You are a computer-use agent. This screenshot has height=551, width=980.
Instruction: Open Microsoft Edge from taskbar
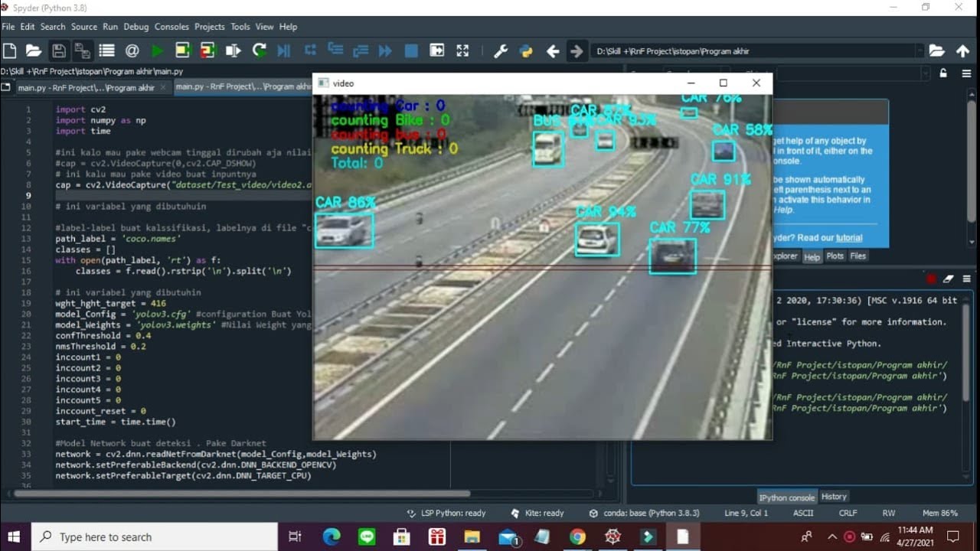coord(331,537)
